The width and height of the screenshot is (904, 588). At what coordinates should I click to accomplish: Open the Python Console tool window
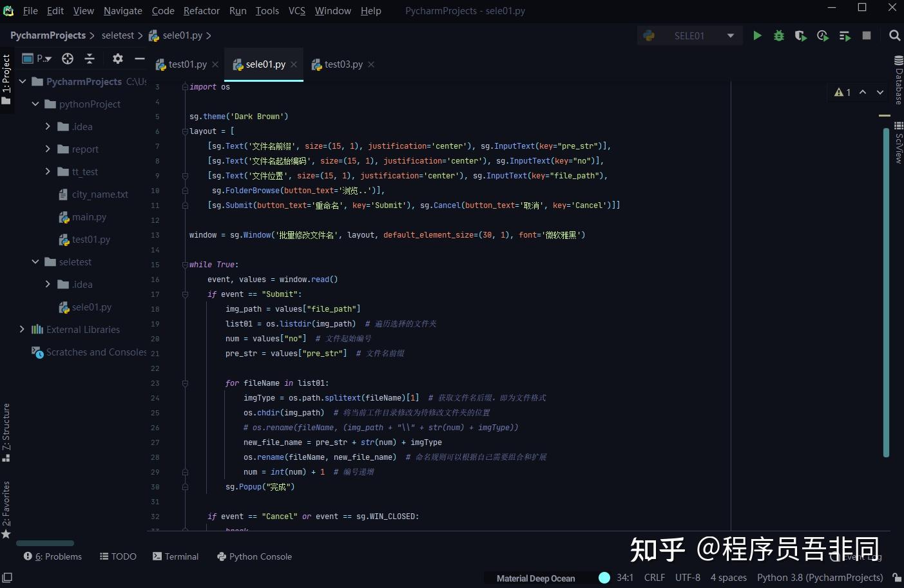(254, 556)
